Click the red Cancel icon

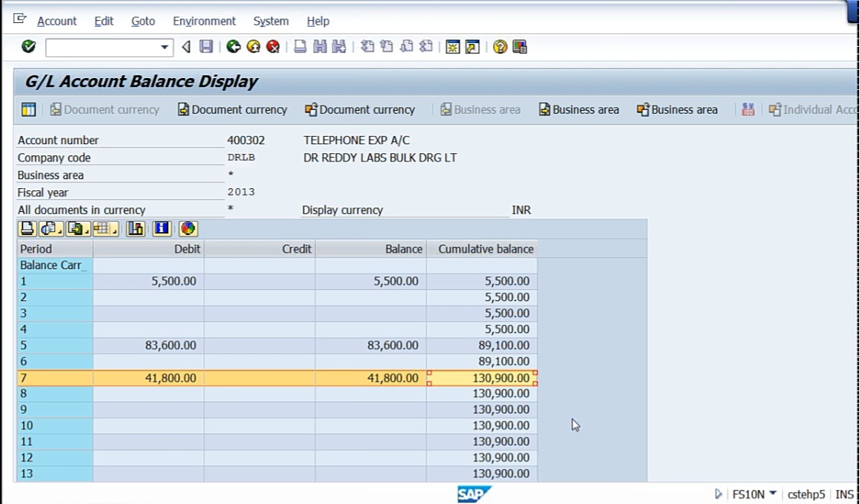point(273,47)
